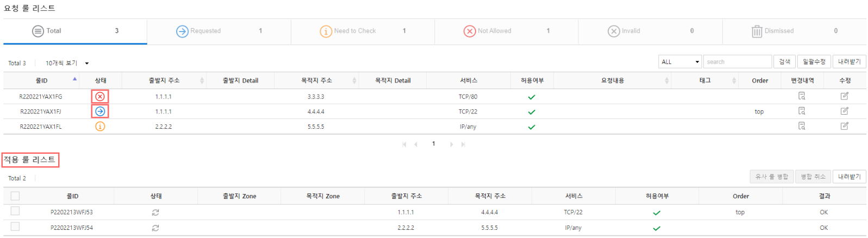
Task: Click rule ID R220221YAX1FJ
Action: coord(41,112)
